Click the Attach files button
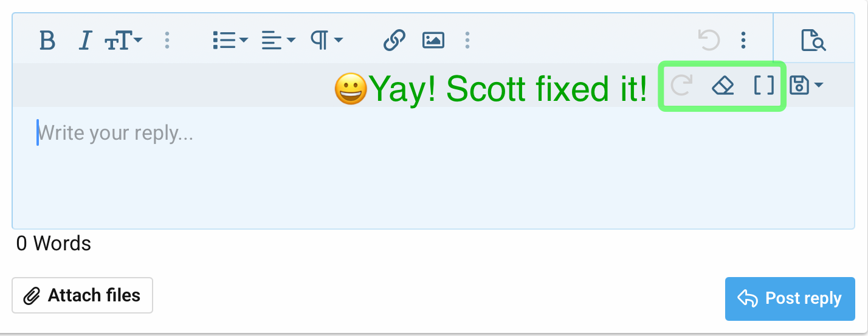The image size is (868, 336). point(82,295)
